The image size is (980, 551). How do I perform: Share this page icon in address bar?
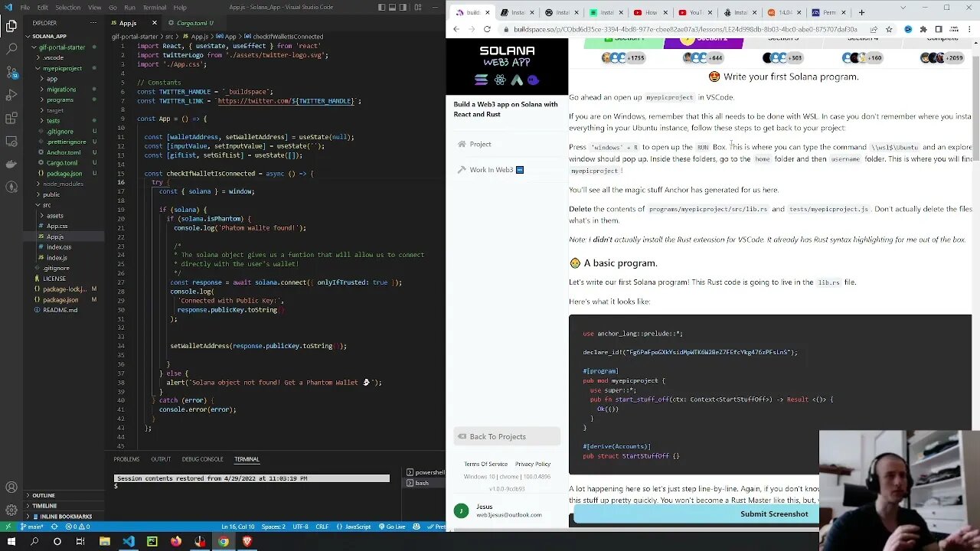coord(874,29)
